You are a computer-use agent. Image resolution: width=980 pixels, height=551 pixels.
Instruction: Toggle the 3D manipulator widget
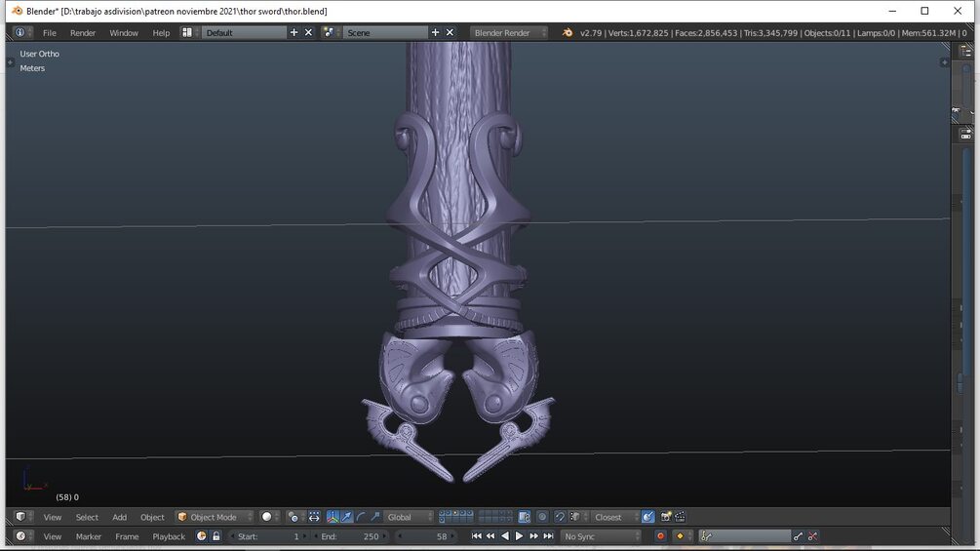(x=333, y=517)
